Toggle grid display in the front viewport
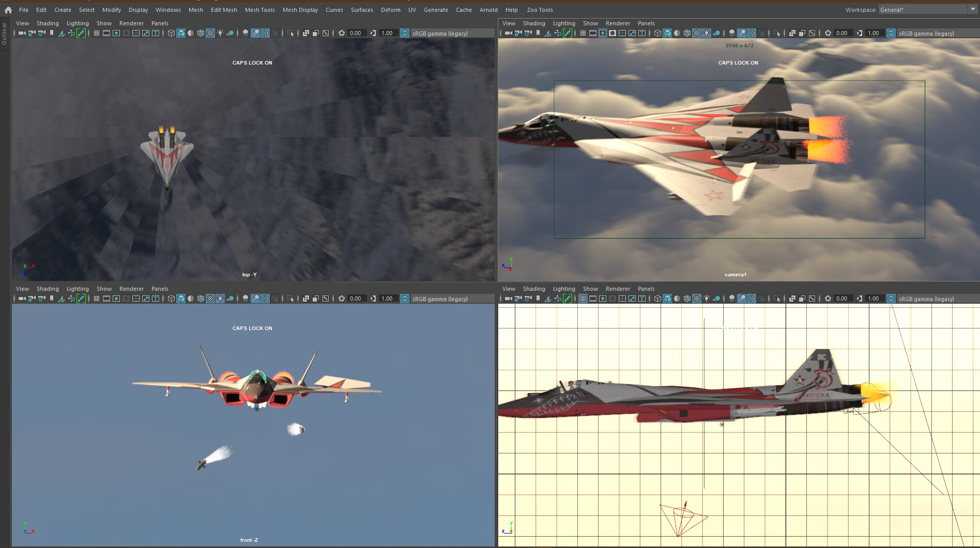This screenshot has width=980, height=548. coord(96,299)
